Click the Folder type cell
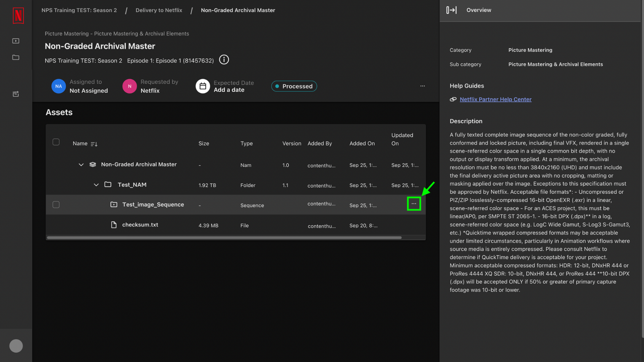This screenshot has width=644, height=362. (x=248, y=185)
